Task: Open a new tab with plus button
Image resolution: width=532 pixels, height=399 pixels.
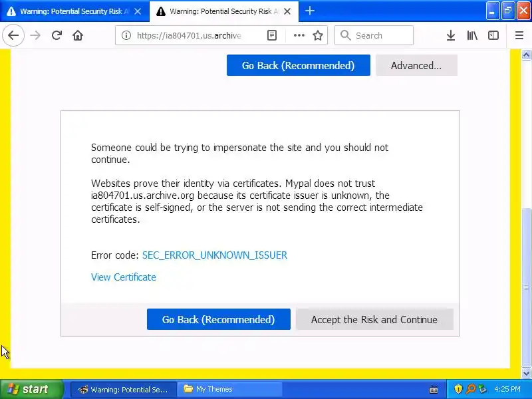Action: [309, 11]
